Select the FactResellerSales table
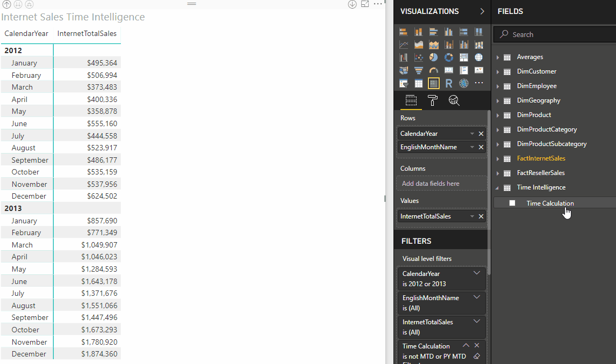 pyautogui.click(x=541, y=173)
